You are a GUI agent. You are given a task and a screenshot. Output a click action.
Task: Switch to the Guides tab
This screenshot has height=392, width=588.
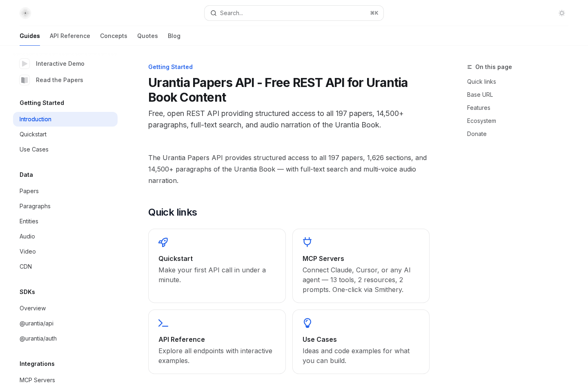point(30,36)
